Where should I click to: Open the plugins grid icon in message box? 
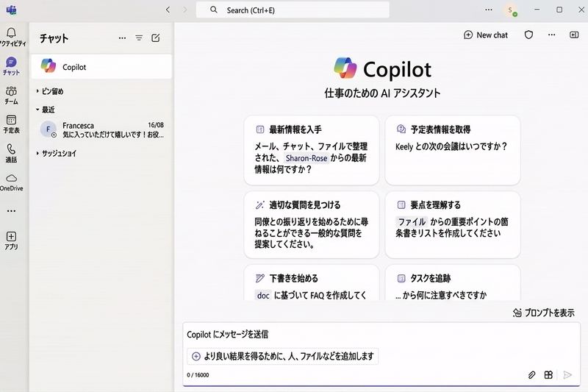pos(548,375)
